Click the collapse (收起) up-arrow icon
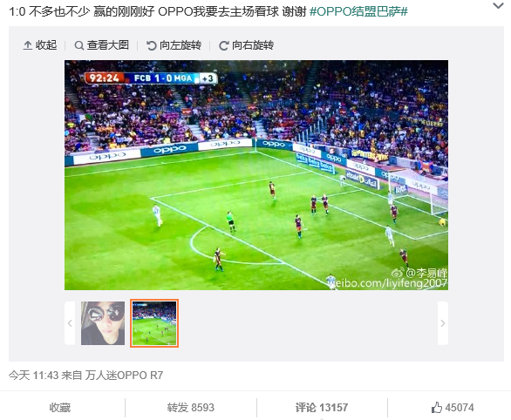Screen dimensions: 511x420 click(x=28, y=45)
